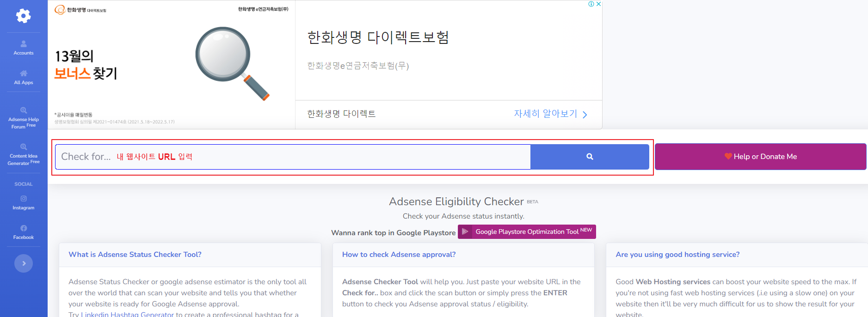
Task: Click the 한화생명 logo in the ad
Action: coord(80,10)
